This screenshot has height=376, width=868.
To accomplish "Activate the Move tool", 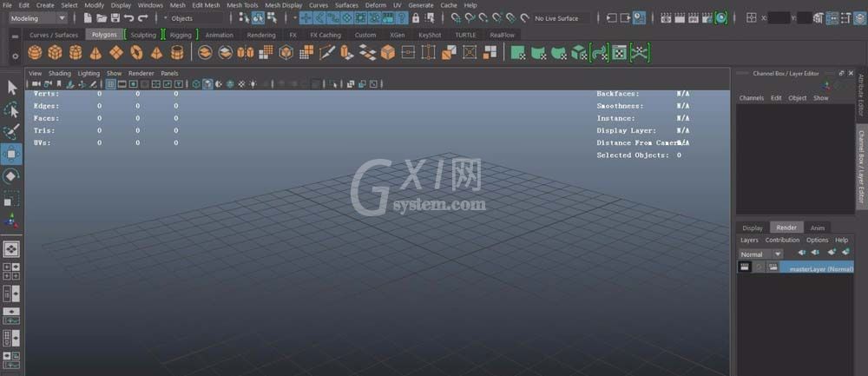I will (11, 154).
